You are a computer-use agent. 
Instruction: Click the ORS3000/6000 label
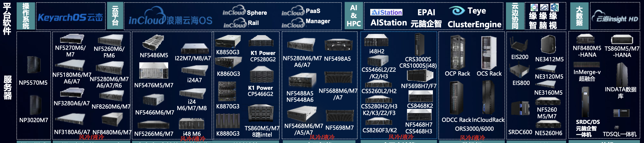click(474, 129)
